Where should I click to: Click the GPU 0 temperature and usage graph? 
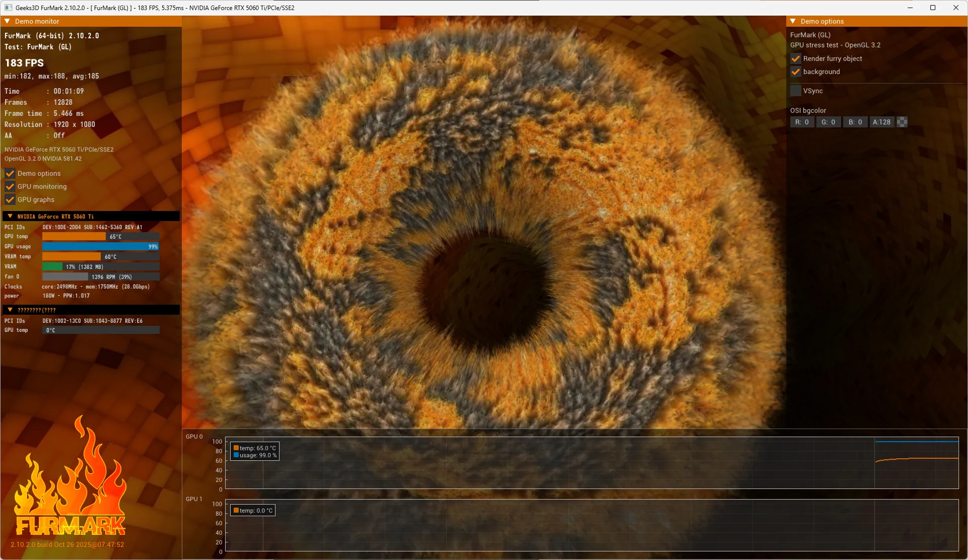[592, 463]
